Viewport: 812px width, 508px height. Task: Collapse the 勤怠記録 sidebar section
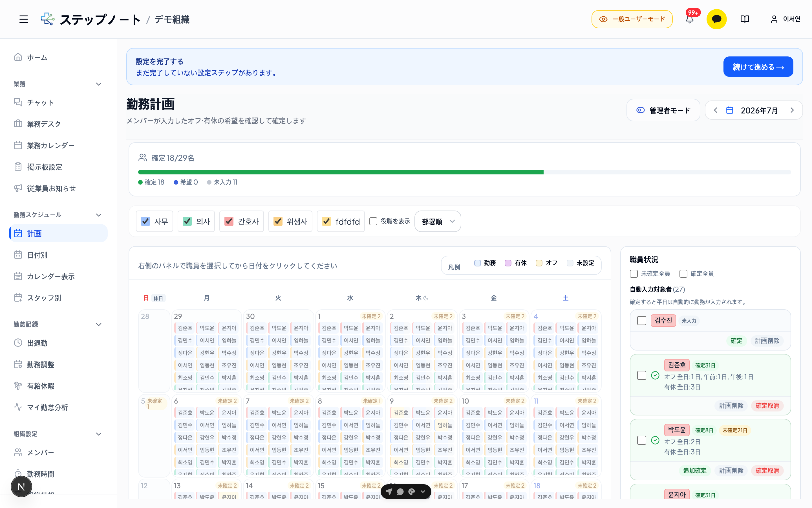point(99,324)
